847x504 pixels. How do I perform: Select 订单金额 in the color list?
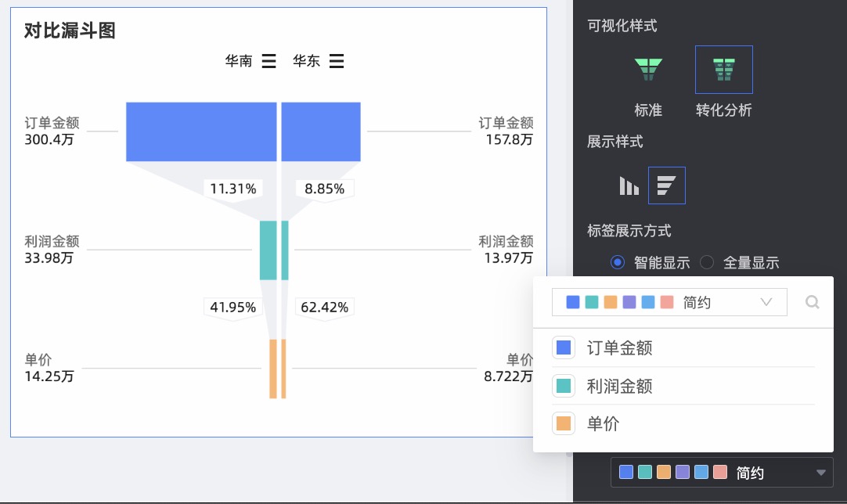click(619, 348)
